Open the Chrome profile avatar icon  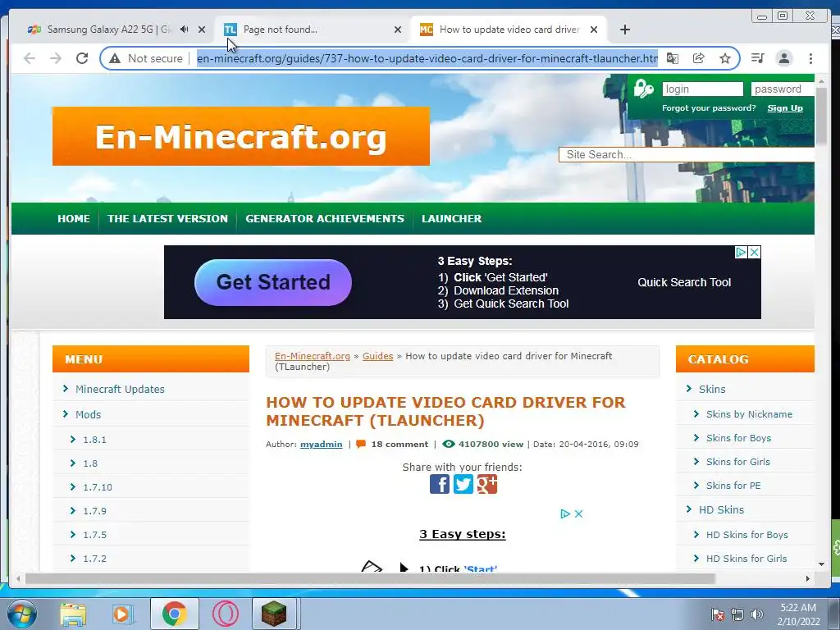coord(783,58)
